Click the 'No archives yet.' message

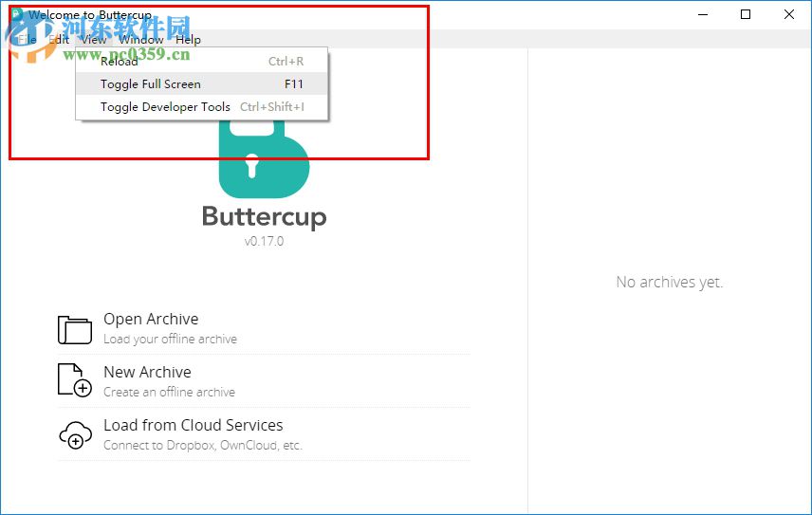coord(670,282)
